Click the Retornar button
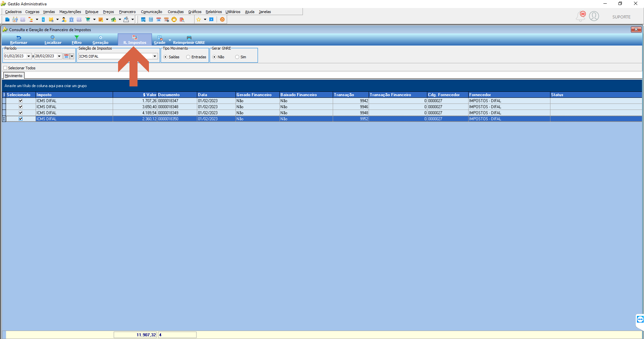Viewport: 644px width, 339px height. click(x=19, y=40)
